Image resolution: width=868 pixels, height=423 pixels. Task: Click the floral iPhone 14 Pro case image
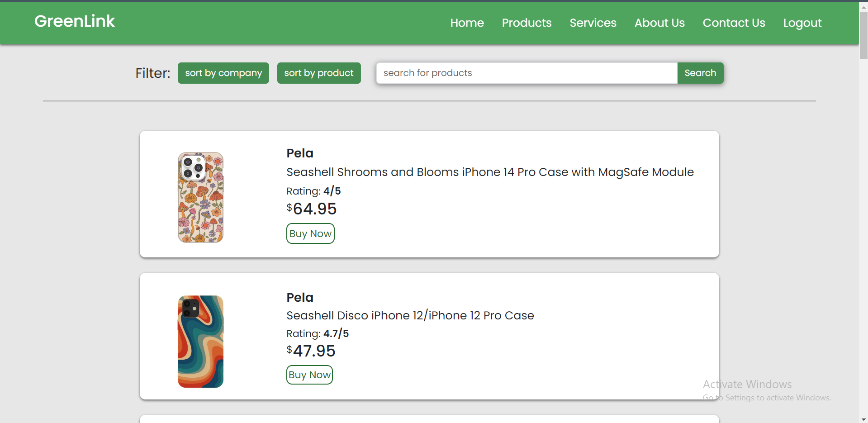point(200,197)
